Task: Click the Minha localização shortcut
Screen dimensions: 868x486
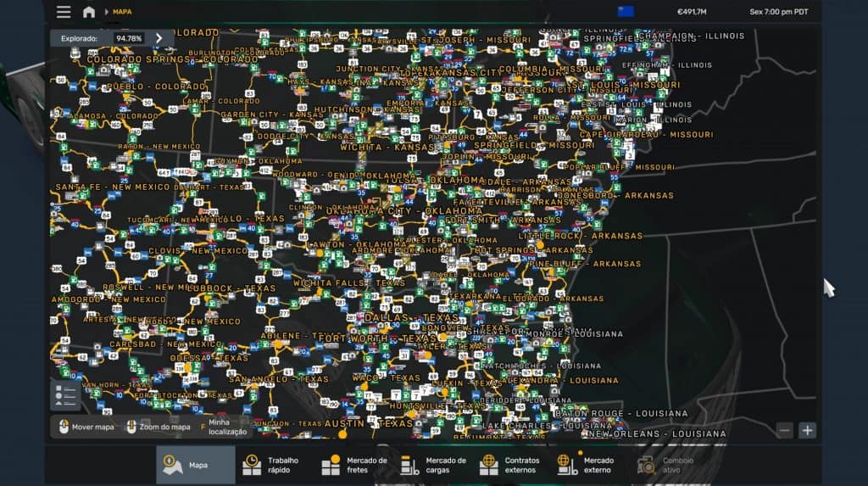Action: [224, 427]
